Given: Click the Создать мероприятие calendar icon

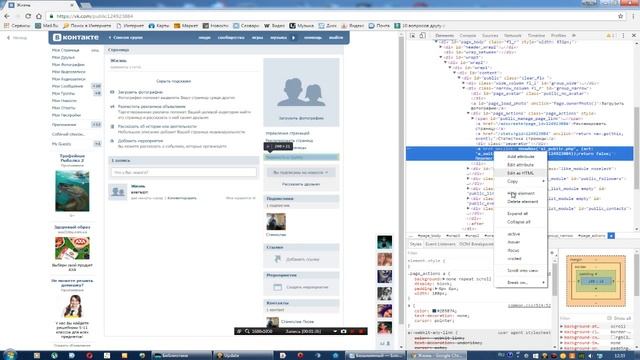Looking at the screenshot, I should (x=278, y=287).
